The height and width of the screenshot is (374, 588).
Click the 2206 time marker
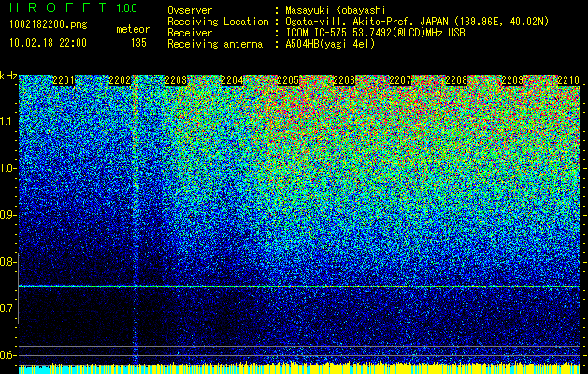click(x=344, y=80)
